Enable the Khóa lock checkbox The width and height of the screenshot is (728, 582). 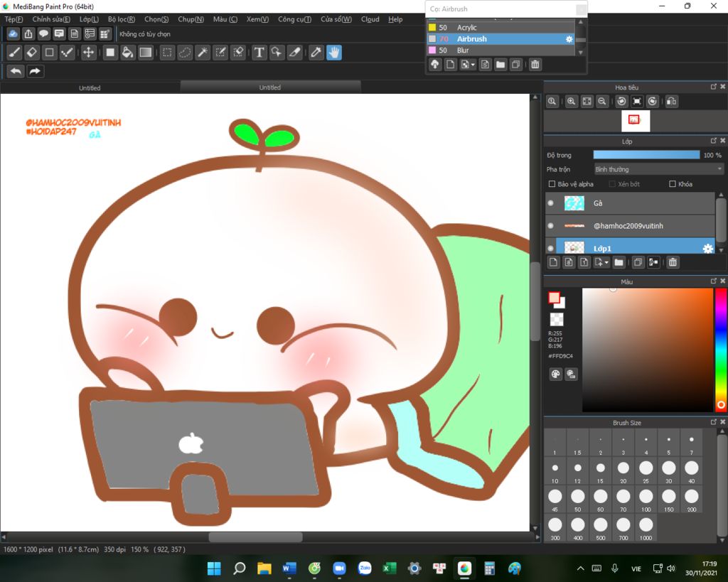pyautogui.click(x=673, y=184)
